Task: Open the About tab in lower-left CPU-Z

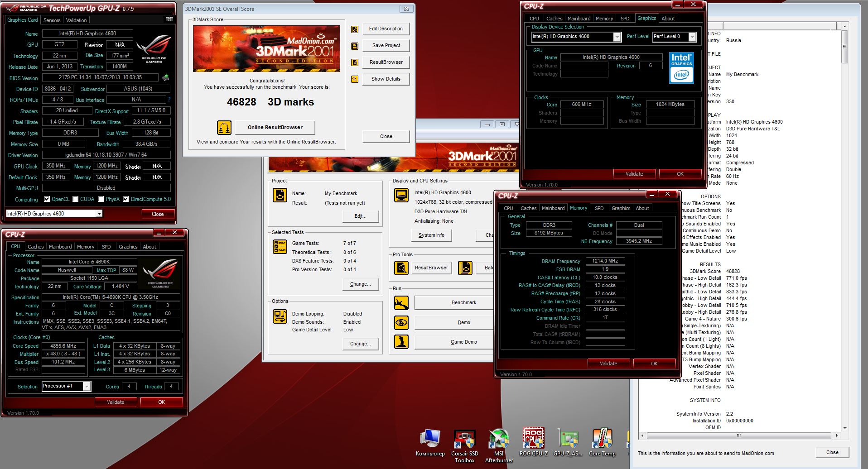Action: (x=149, y=247)
